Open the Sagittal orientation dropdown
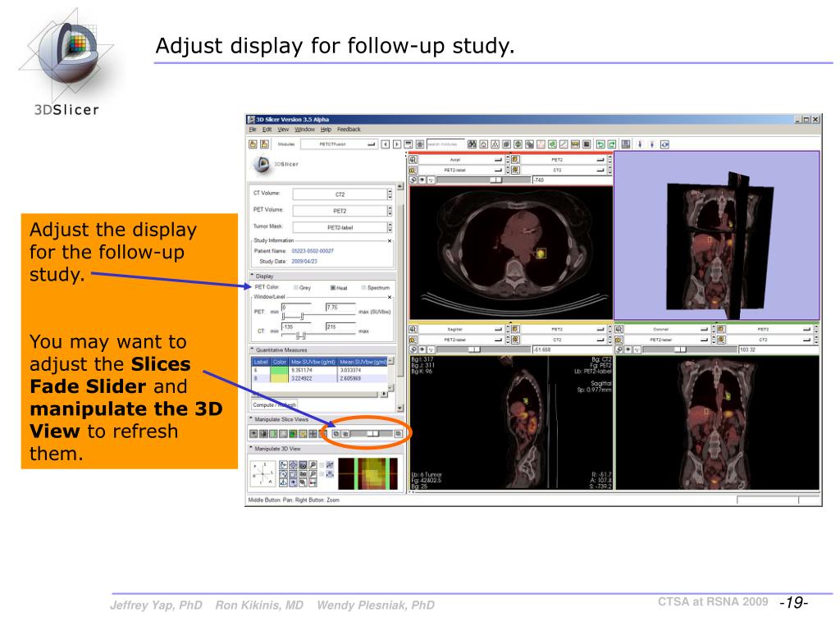The width and height of the screenshot is (840, 630). tap(461, 329)
